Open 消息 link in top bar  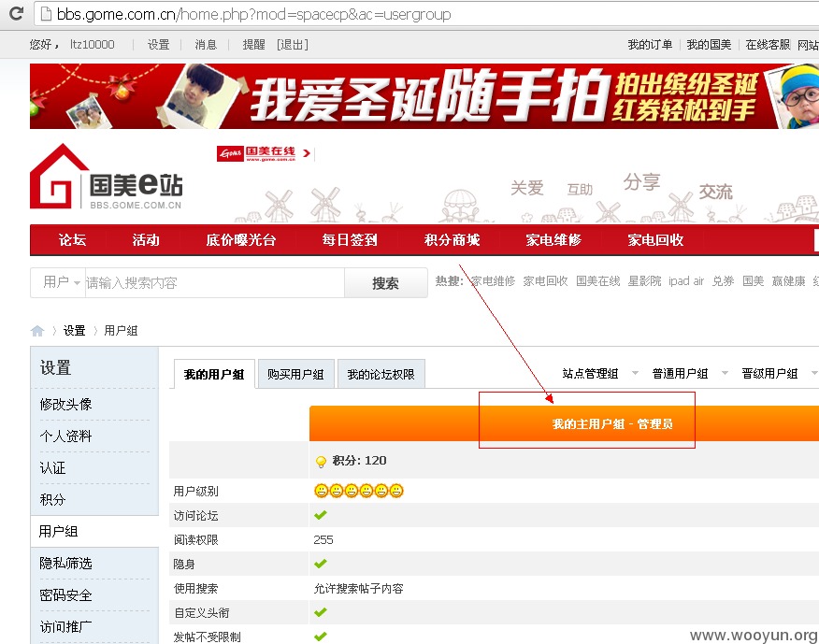click(206, 44)
